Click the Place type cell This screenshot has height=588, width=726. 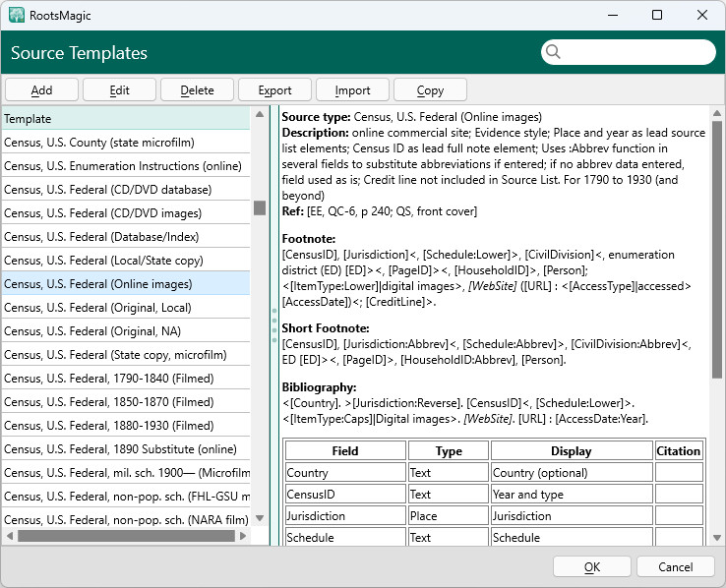pyautogui.click(x=449, y=515)
